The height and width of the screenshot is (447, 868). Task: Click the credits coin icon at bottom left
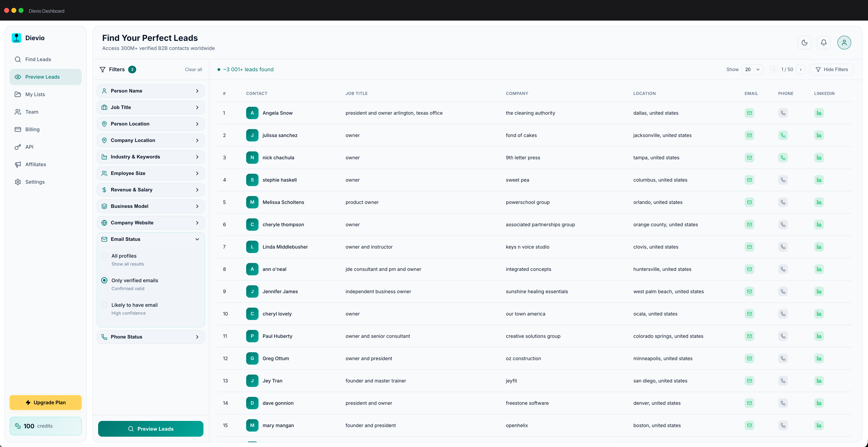pos(19,426)
